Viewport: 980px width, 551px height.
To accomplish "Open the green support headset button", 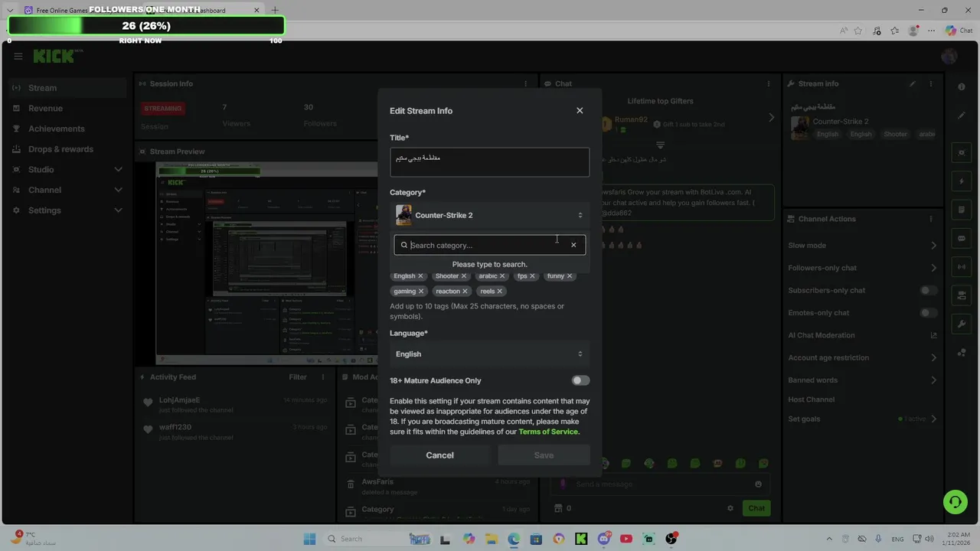I will 955,502.
